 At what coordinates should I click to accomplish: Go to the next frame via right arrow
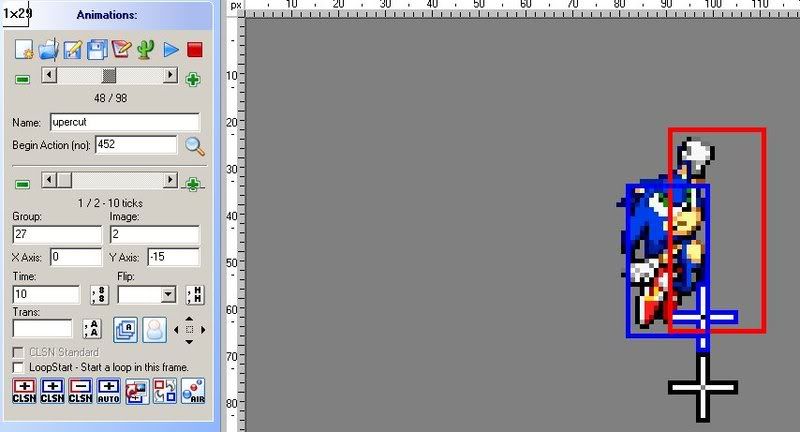click(171, 180)
